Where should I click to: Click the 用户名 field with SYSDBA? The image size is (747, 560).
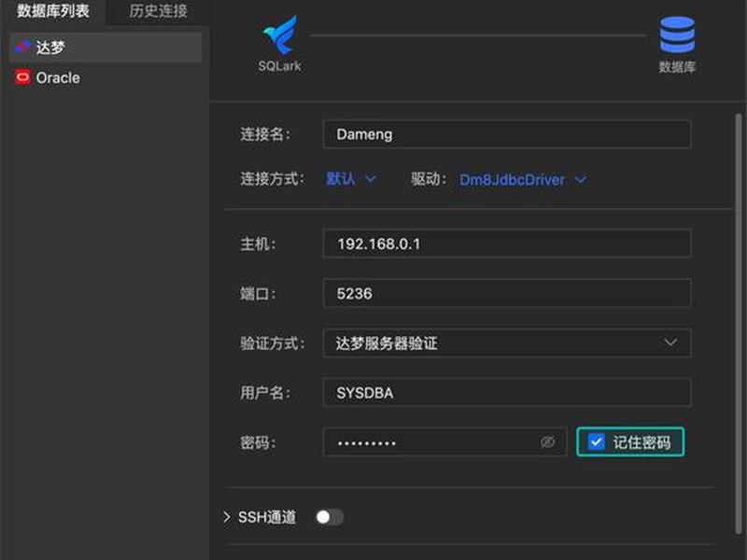507,392
